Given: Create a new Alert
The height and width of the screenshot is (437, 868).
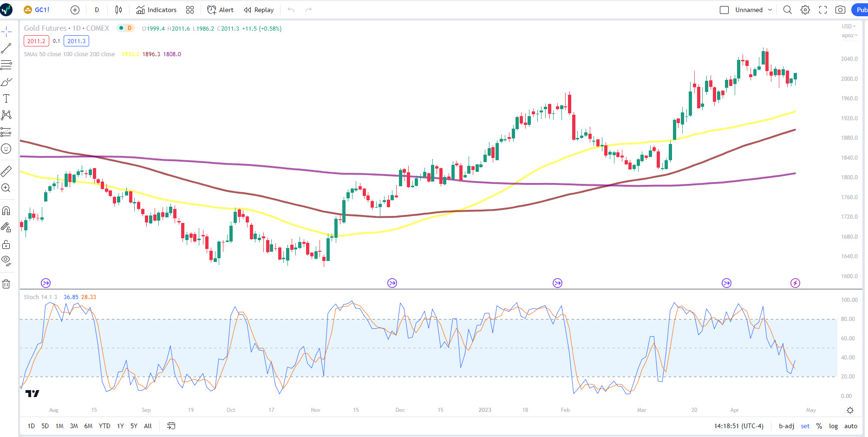Looking at the screenshot, I should click(220, 10).
